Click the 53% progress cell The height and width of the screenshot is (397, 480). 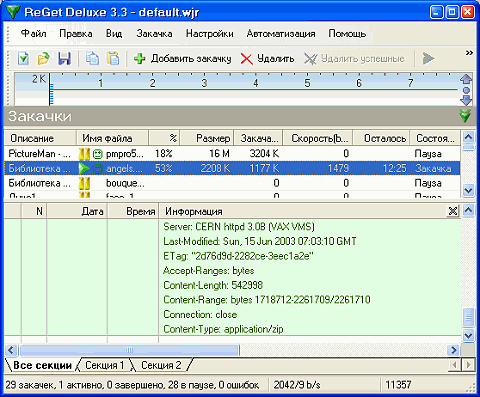click(x=164, y=168)
